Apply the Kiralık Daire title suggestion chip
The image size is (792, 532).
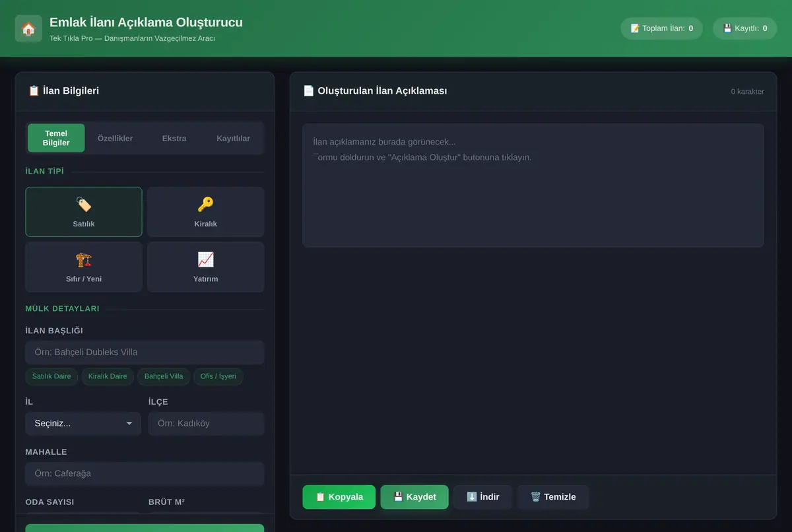(108, 376)
